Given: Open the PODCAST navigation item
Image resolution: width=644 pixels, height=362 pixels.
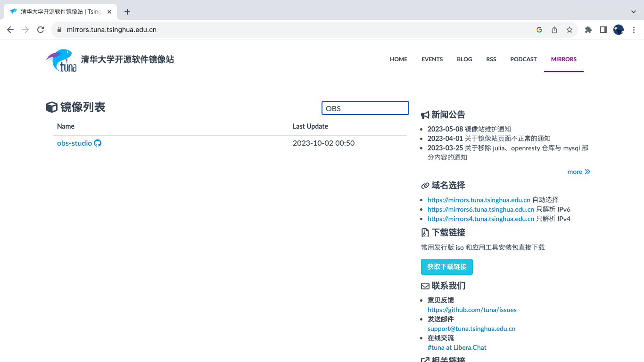Looking at the screenshot, I should [x=523, y=59].
